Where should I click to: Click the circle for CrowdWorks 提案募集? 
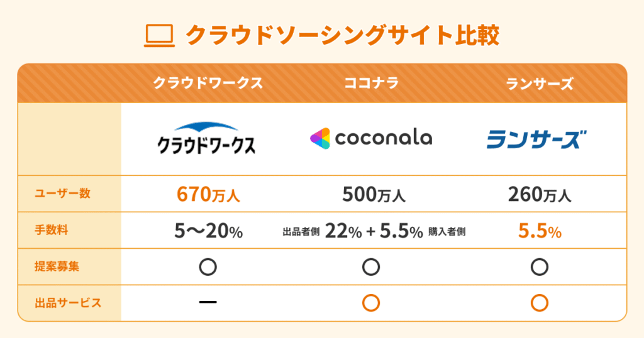pos(208,267)
